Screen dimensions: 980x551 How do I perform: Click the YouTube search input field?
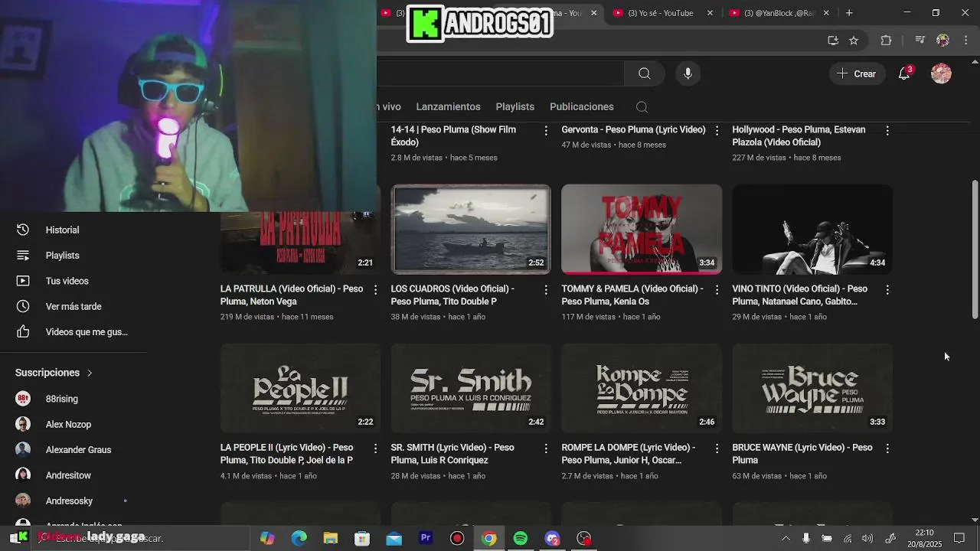501,73
